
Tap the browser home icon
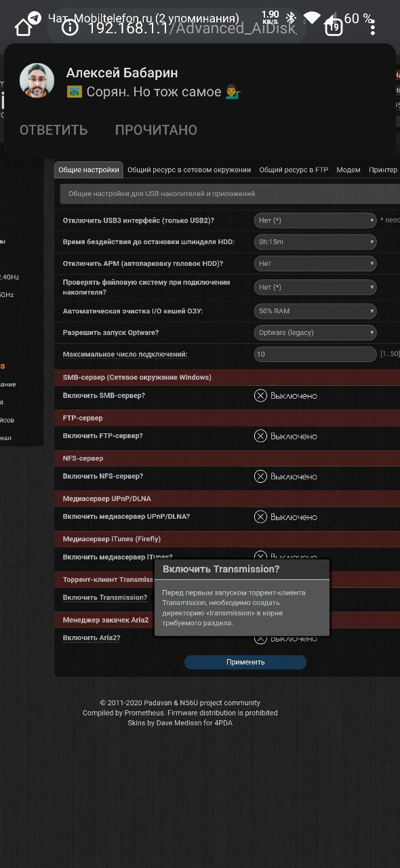pos(23,27)
